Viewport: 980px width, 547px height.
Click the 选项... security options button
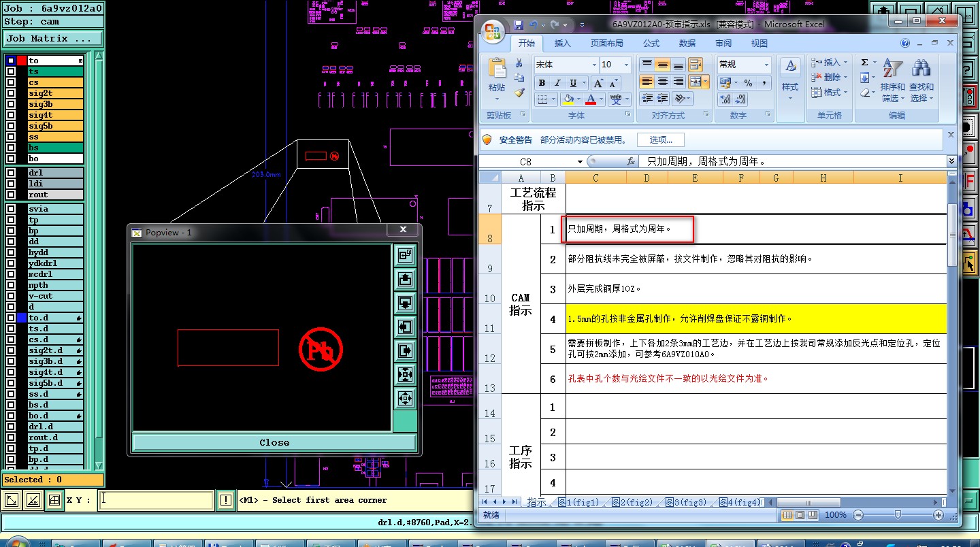[x=661, y=140]
